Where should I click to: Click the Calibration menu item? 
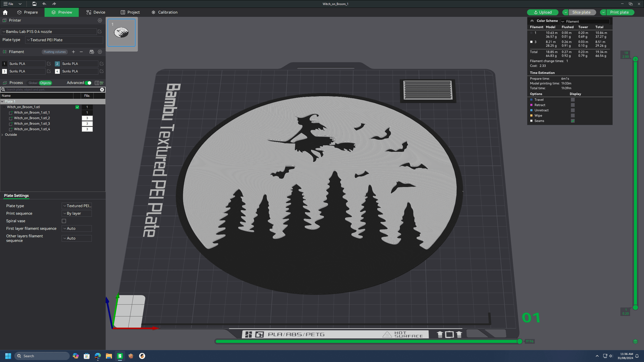[168, 12]
